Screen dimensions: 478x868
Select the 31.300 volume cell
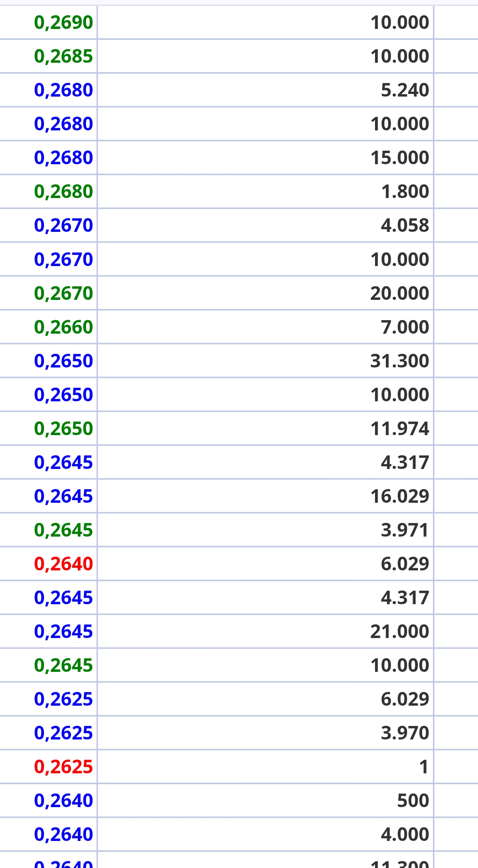click(399, 361)
